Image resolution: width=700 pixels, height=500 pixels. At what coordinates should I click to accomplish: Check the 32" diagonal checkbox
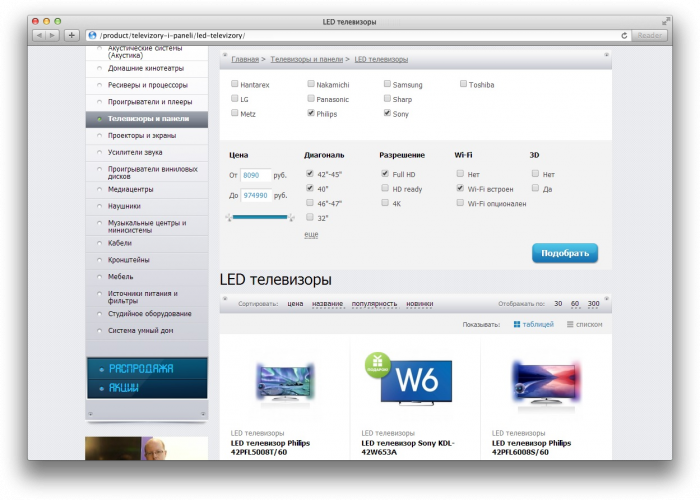(310, 217)
